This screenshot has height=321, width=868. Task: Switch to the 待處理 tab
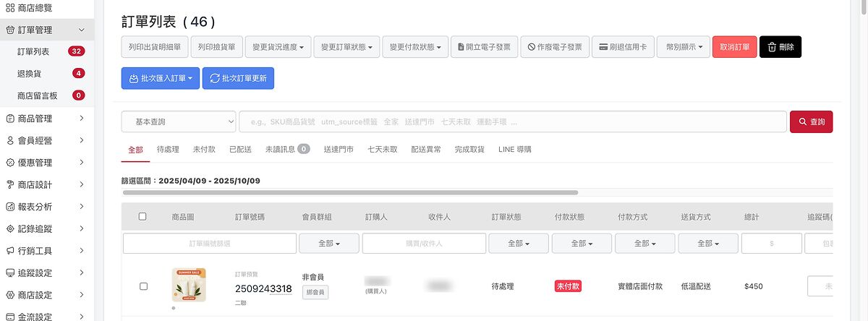pos(168,149)
